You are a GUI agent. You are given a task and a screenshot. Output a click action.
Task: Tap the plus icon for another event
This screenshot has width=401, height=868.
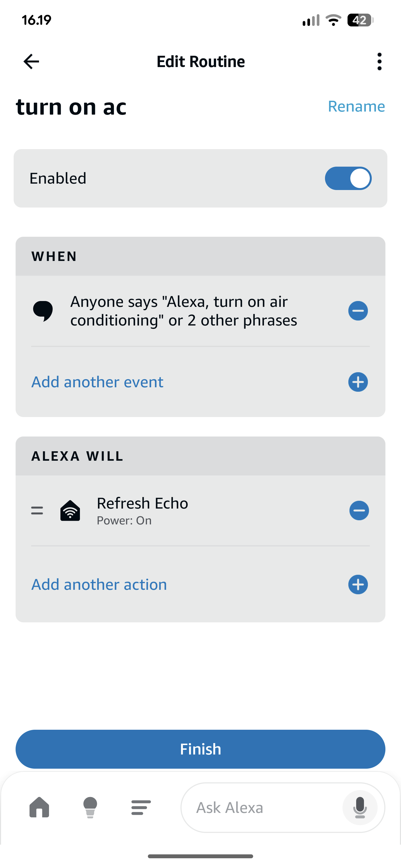(358, 382)
